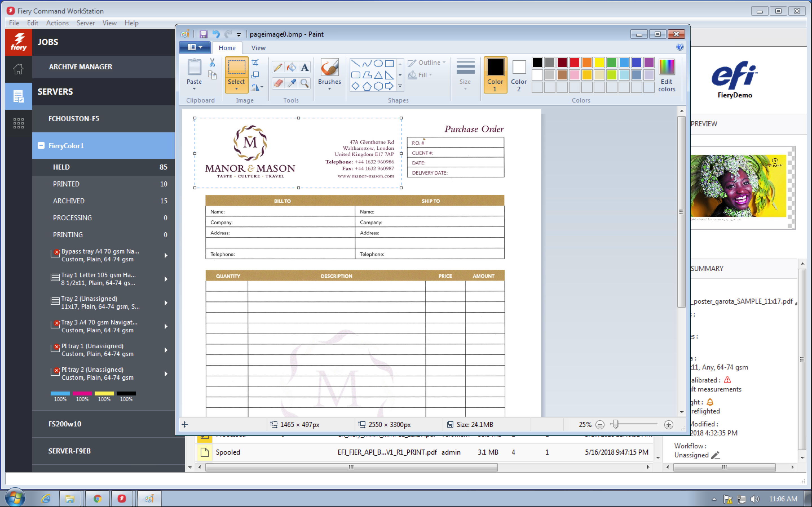Choose the Text tool
The image size is (812, 507).
coord(304,67)
